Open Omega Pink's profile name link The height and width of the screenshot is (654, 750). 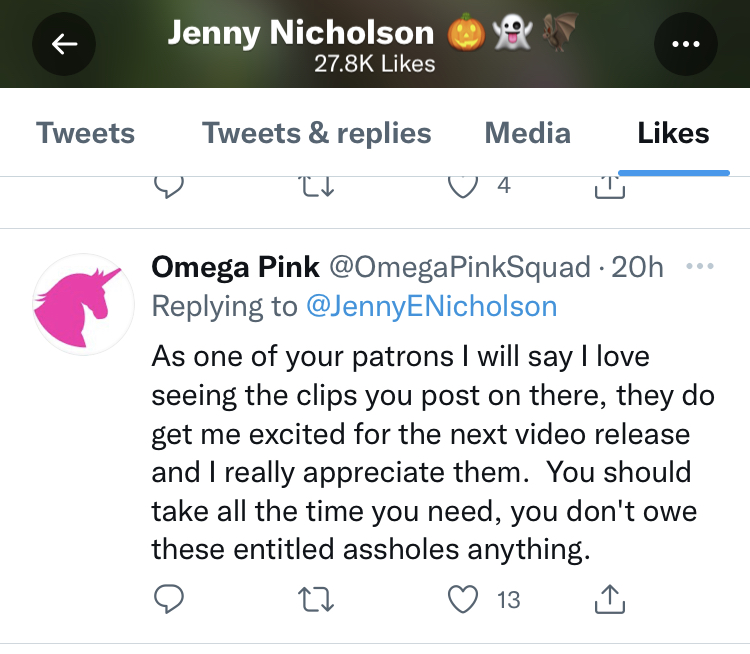[x=235, y=267]
